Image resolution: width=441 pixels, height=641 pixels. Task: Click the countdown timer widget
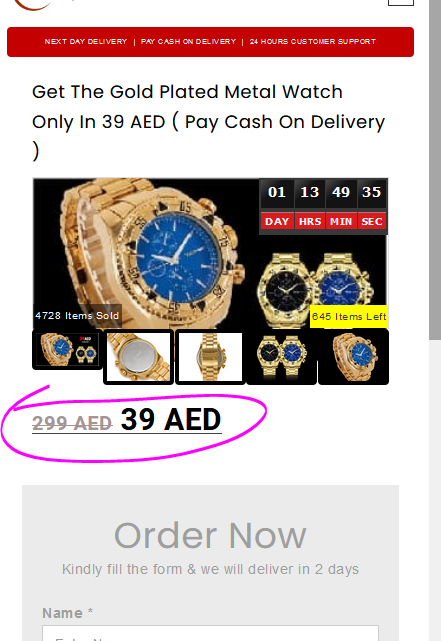pyautogui.click(x=323, y=206)
